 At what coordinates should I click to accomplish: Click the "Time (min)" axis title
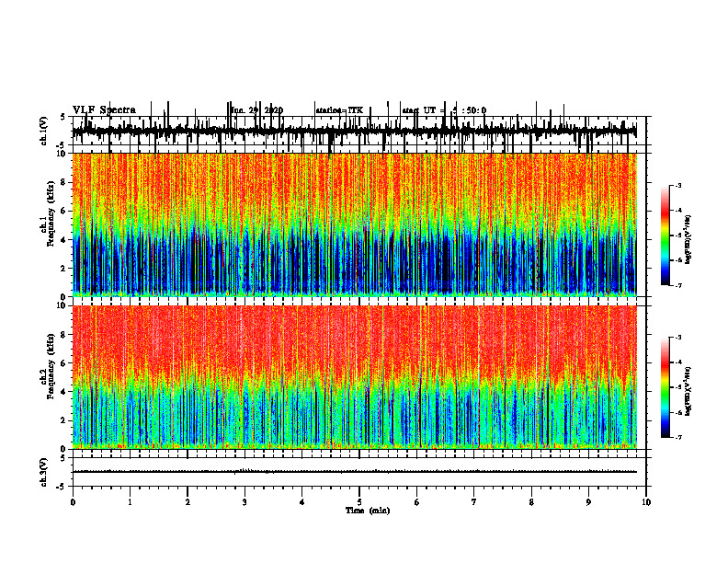368,511
